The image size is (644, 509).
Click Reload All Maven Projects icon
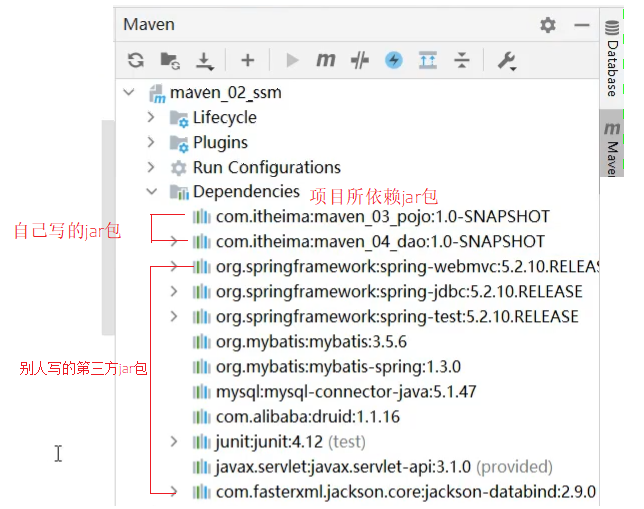click(135, 61)
